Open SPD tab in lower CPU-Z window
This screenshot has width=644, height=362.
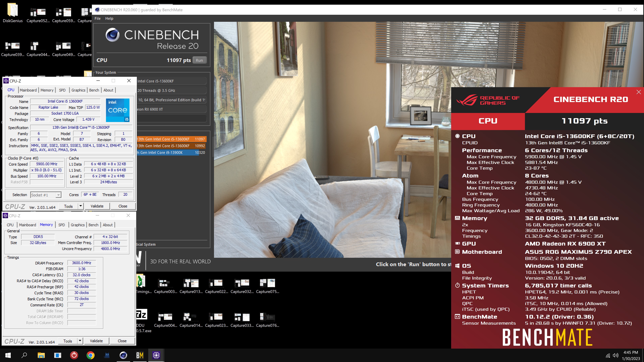[62, 225]
